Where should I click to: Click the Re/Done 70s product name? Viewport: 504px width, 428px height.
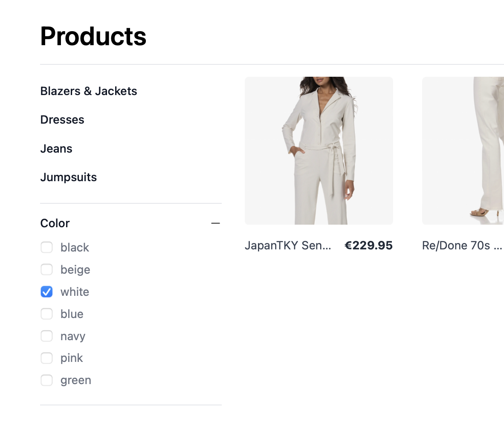click(462, 246)
